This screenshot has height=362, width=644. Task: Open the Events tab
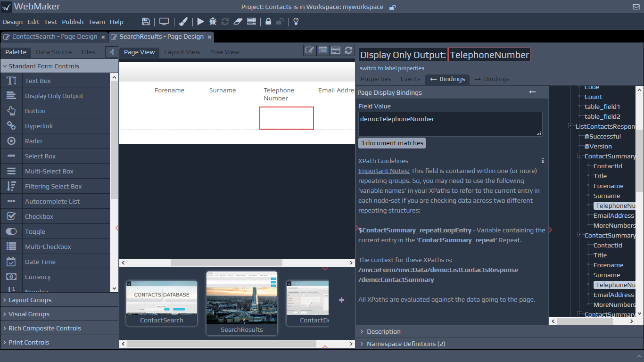(410, 79)
